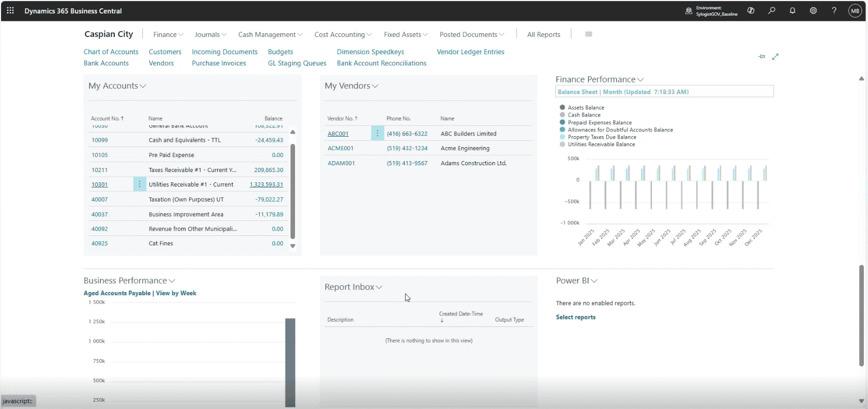This screenshot has width=868, height=409.
Task: Open the search magnifier icon
Action: (x=772, y=10)
